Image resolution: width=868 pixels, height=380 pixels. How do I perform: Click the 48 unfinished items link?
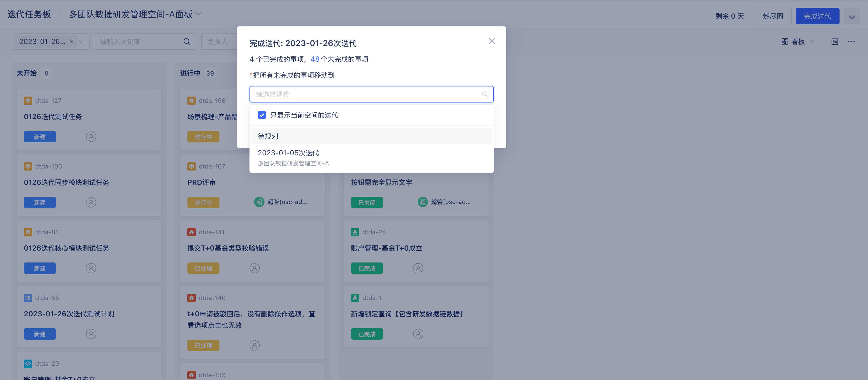pos(315,59)
